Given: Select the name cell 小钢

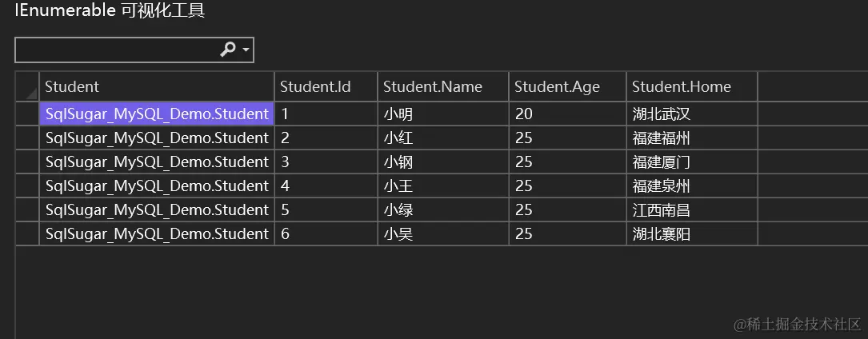Looking at the screenshot, I should click(x=443, y=162).
